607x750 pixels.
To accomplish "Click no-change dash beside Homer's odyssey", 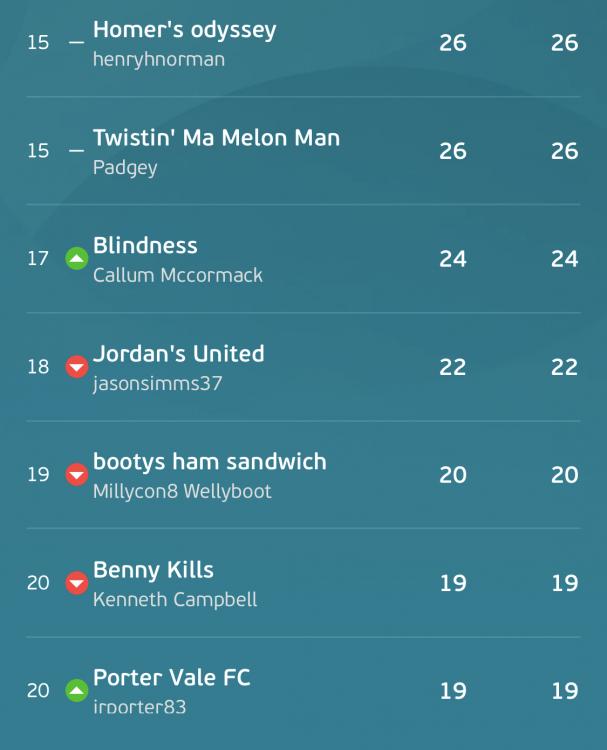I will click(x=77, y=43).
